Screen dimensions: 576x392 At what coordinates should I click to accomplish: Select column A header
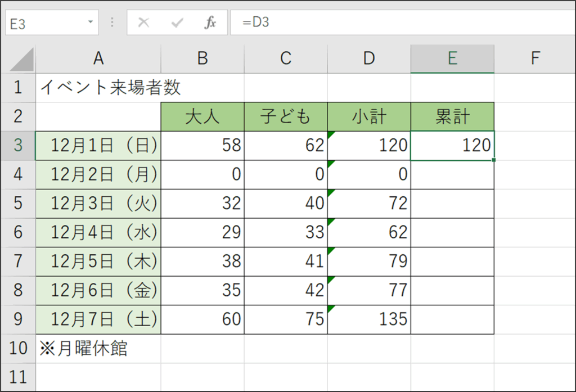coord(98,58)
